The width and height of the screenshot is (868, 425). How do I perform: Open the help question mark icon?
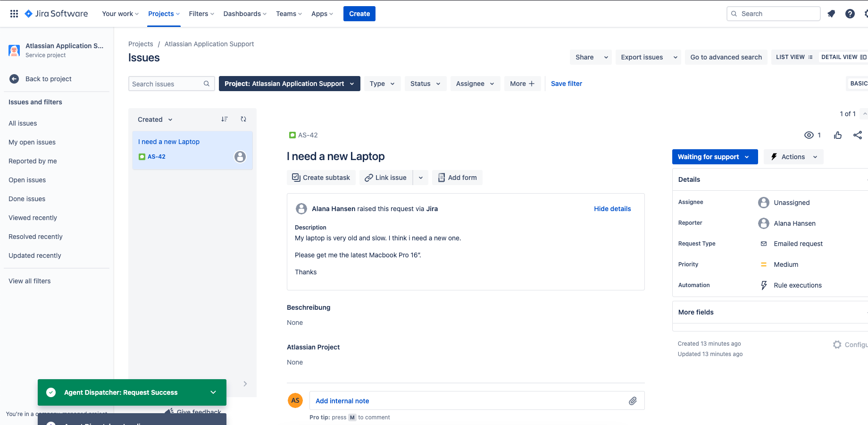(850, 14)
